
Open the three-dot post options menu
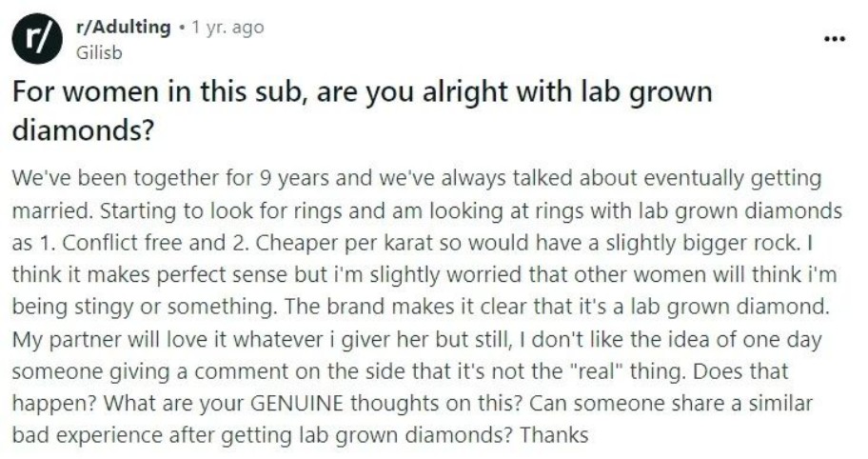click(835, 39)
